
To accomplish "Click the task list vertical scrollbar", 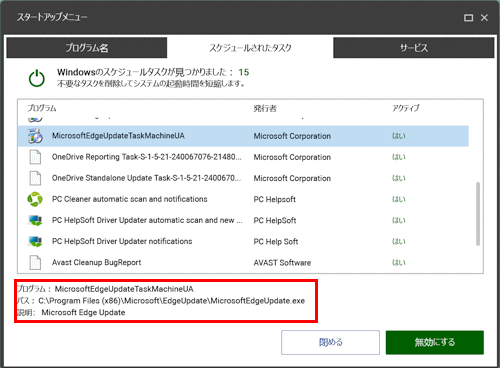I will click(x=478, y=214).
